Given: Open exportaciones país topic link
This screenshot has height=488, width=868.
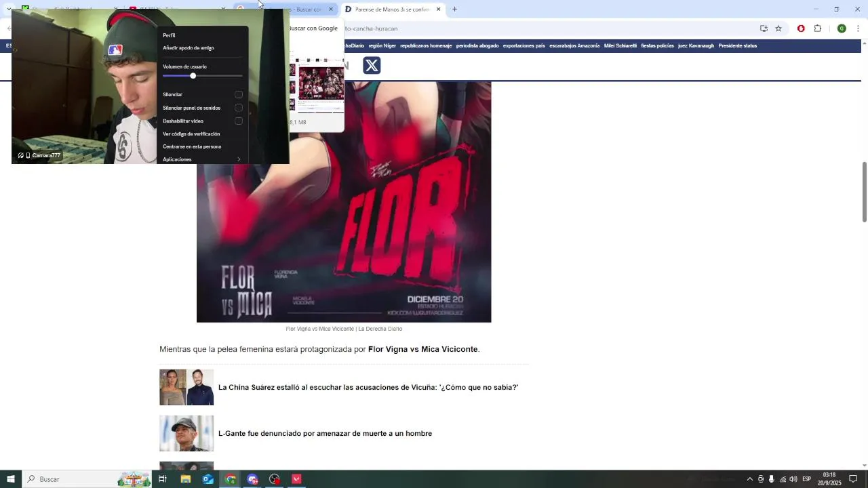Looking at the screenshot, I should pyautogui.click(x=524, y=46).
